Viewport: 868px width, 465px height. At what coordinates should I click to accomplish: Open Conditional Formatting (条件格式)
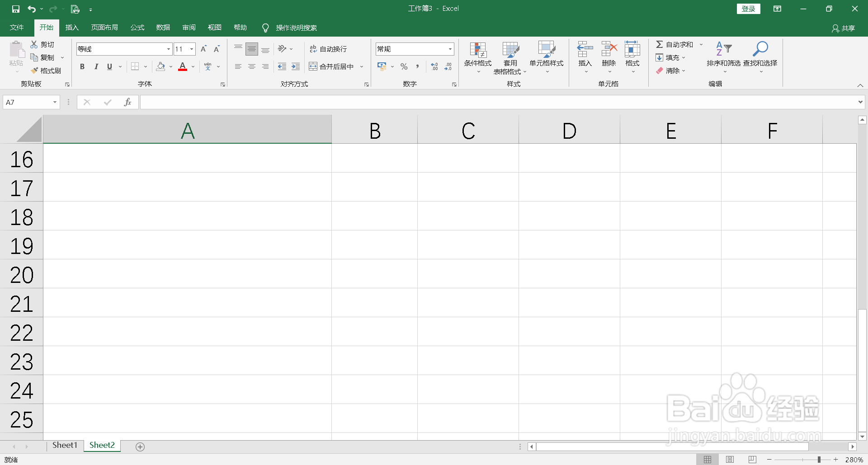478,57
